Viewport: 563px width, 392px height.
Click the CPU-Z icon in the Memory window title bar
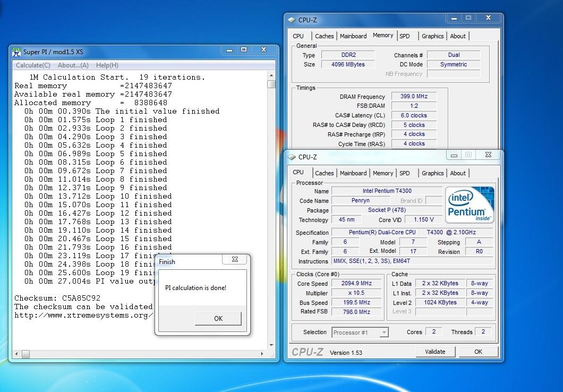tap(292, 20)
